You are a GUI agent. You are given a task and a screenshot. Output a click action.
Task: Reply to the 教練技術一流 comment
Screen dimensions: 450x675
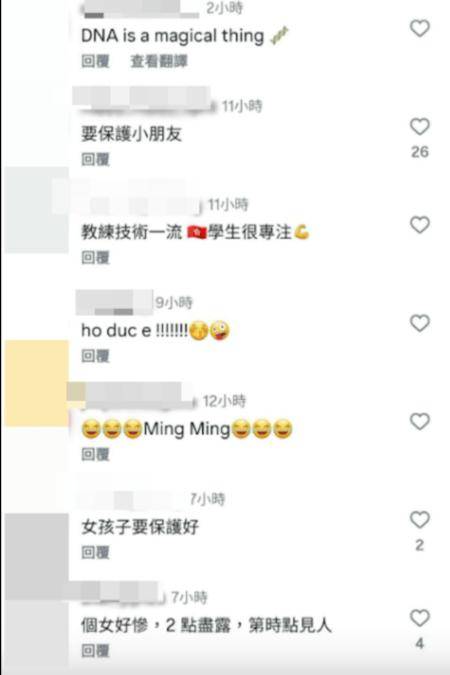tap(95, 257)
